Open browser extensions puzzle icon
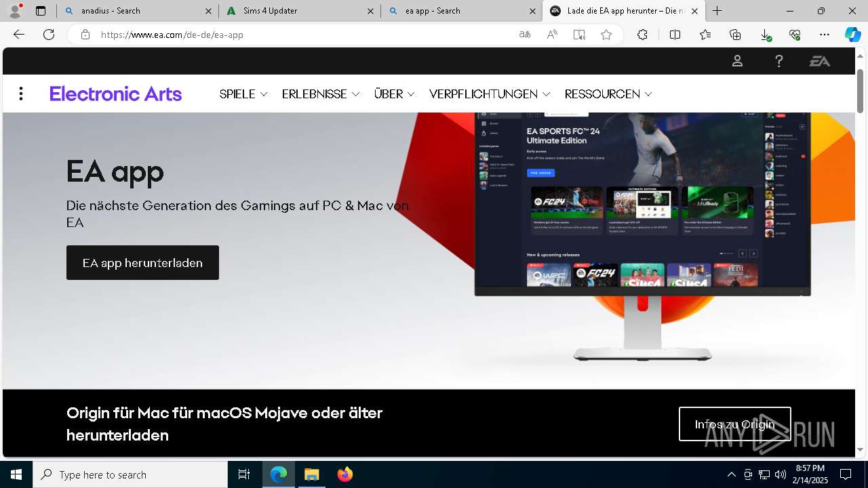Viewport: 868px width, 488px height. coord(642,35)
